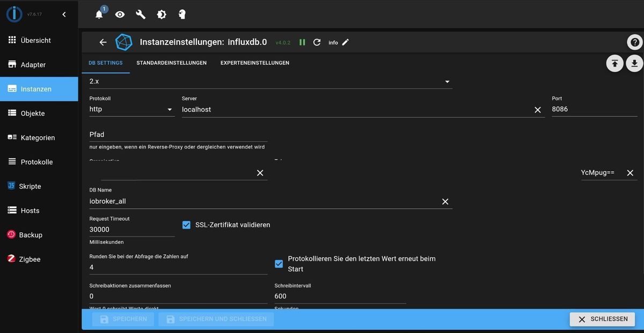Open Kategorien in the sidebar

tap(39, 137)
